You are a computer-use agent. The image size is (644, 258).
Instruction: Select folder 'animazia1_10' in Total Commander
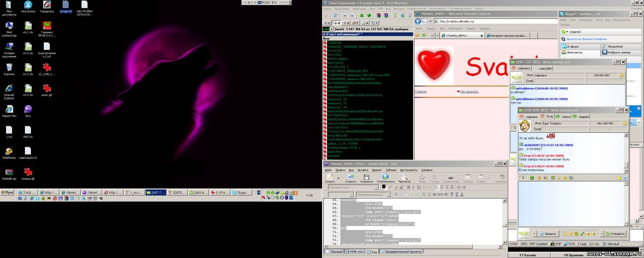[337, 99]
